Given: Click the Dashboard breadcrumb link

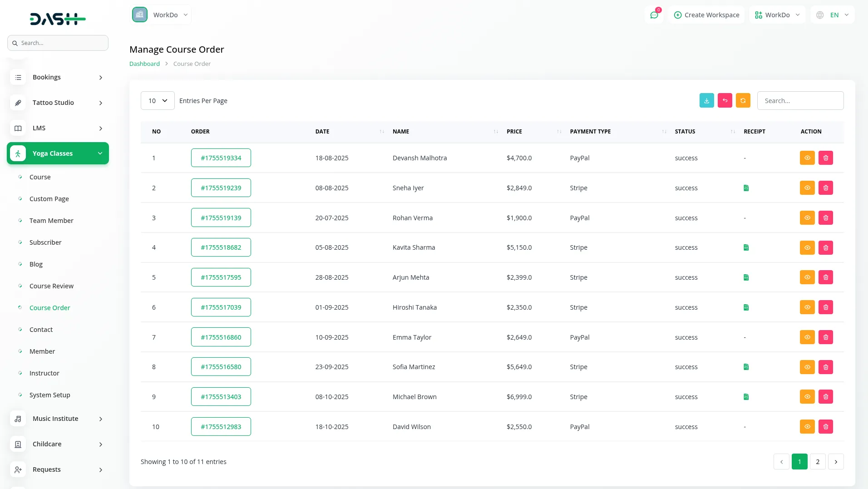Looking at the screenshot, I should pyautogui.click(x=144, y=64).
